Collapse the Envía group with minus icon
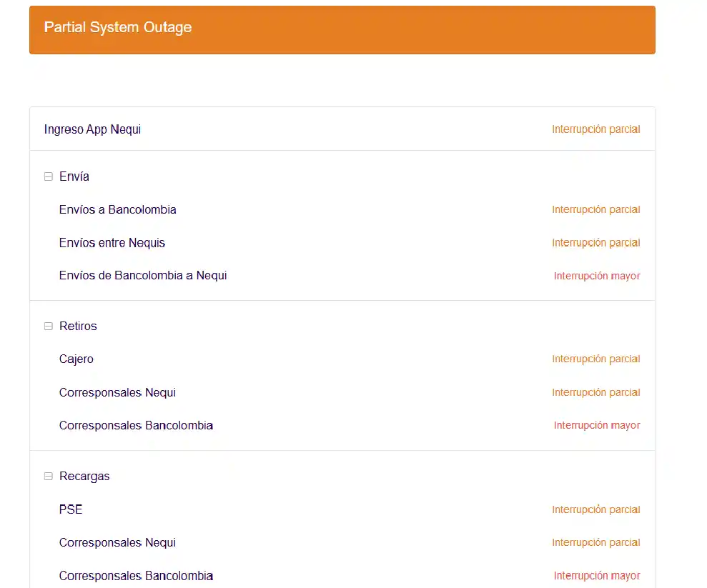Image resolution: width=707 pixels, height=588 pixels. pyautogui.click(x=49, y=176)
